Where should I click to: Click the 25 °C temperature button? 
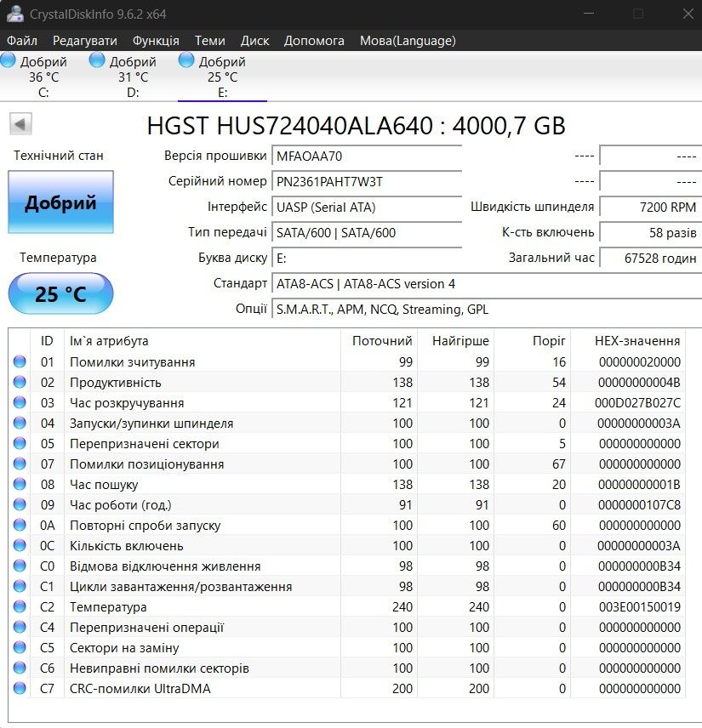click(x=61, y=294)
